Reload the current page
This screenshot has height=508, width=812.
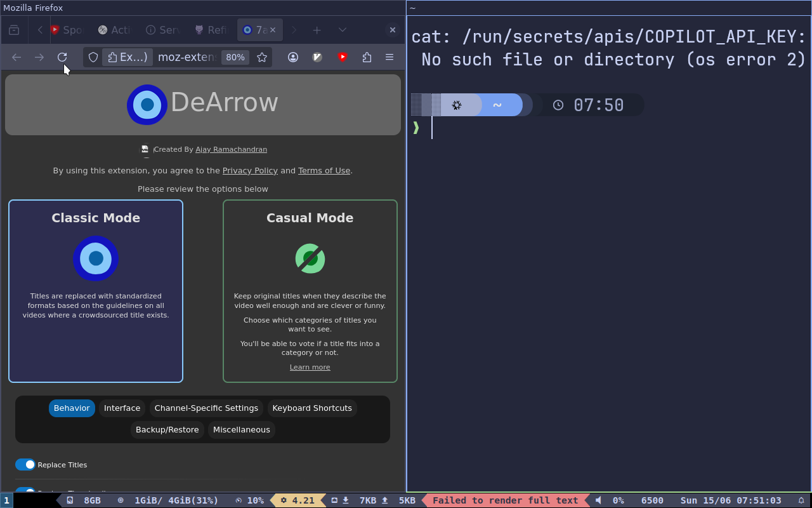pyautogui.click(x=62, y=57)
